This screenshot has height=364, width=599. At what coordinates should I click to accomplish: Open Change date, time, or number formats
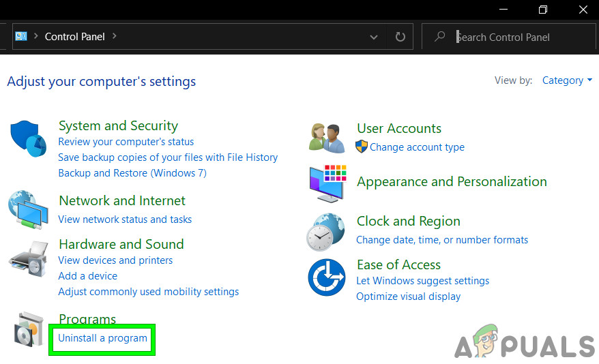[441, 240]
